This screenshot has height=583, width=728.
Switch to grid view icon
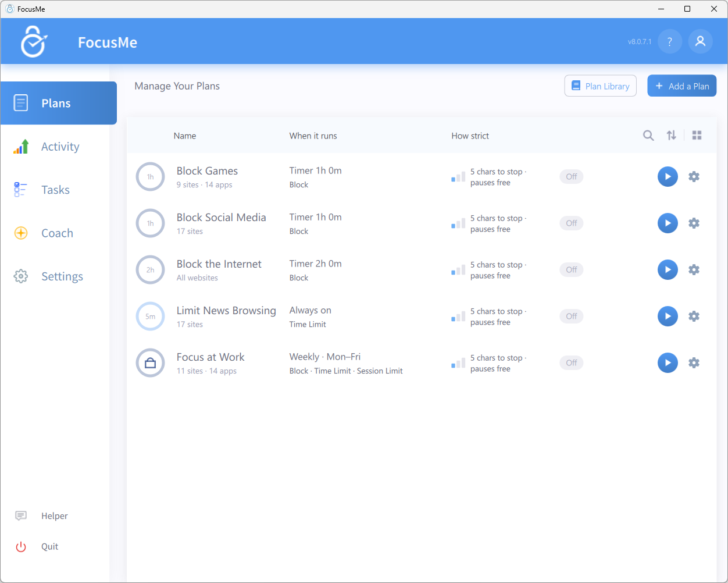[697, 136]
